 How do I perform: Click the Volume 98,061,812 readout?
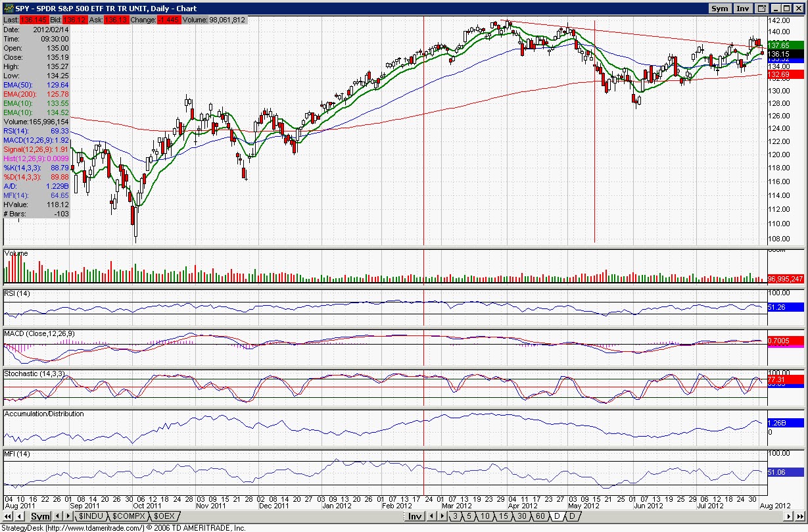(214, 20)
